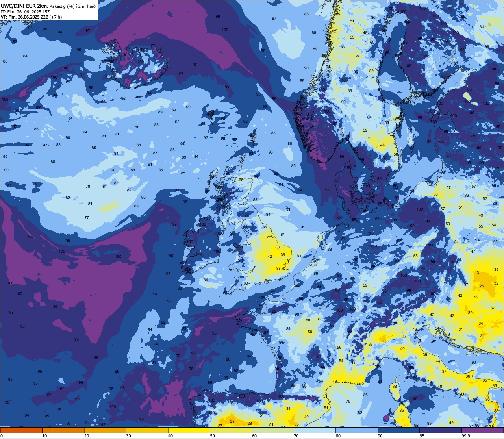Click the humidity value '78' over the Atlantic
Screen dimensions: 504x439
coord(88,187)
